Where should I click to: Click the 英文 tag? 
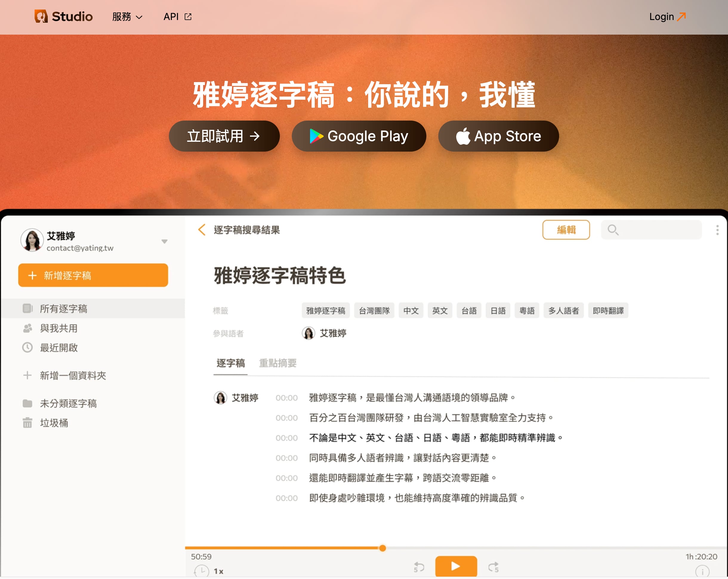click(x=440, y=310)
